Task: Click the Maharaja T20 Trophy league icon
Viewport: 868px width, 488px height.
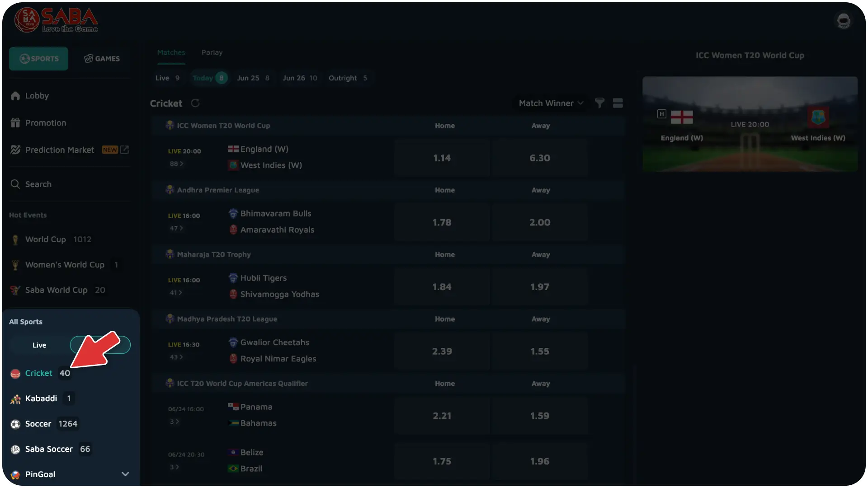Action: (x=170, y=254)
